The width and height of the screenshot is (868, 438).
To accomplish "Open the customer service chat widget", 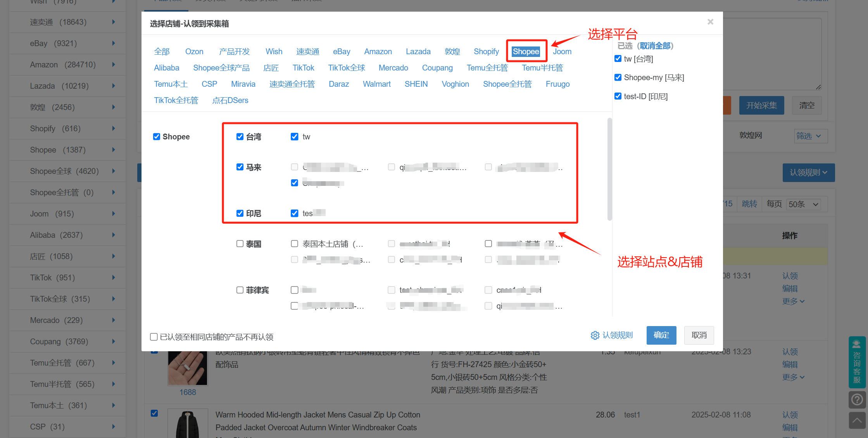I will 857,362.
